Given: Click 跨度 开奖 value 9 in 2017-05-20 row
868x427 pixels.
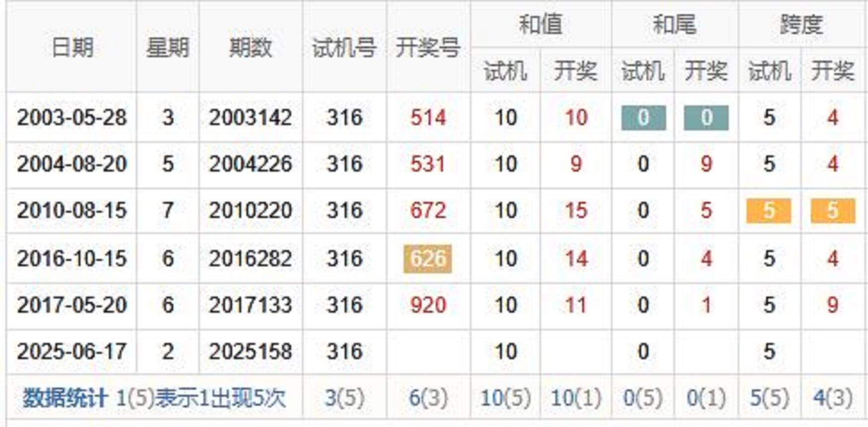Looking at the screenshot, I should (x=833, y=305).
